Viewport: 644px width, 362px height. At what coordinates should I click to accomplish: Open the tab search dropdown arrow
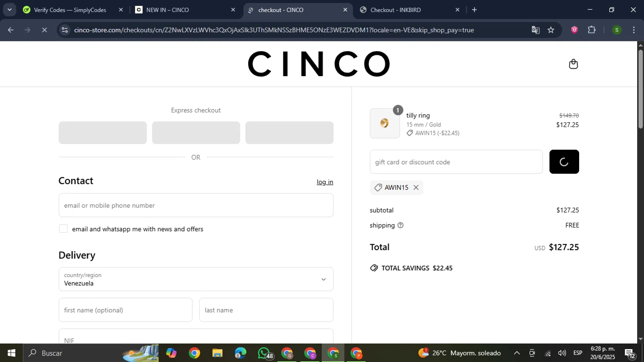pos(9,10)
